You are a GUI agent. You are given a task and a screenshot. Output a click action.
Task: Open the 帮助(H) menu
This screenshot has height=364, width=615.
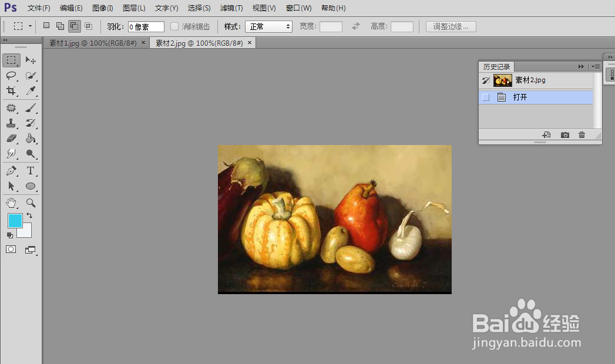[x=334, y=8]
